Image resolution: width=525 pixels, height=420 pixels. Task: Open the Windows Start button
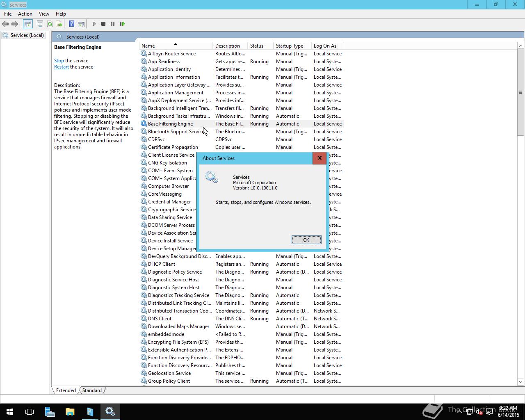tap(10, 411)
